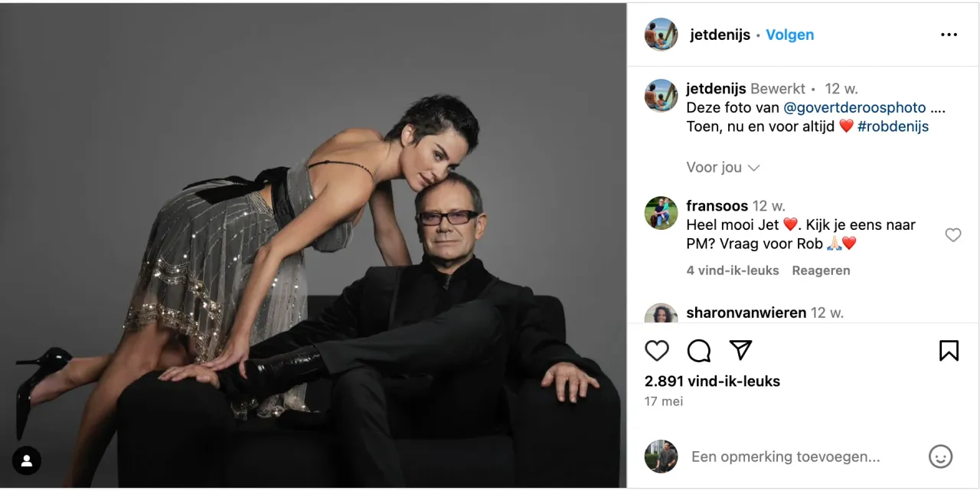Show tagged people on the photo
The height and width of the screenshot is (491, 980).
(27, 460)
